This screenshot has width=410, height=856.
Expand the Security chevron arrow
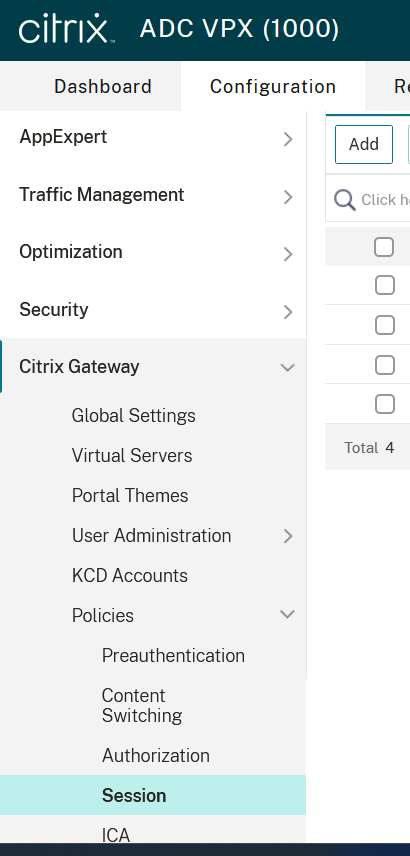tap(288, 312)
